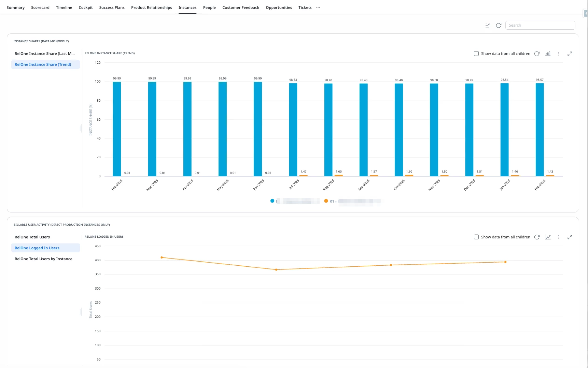
Task: Open the Tickets tab
Action: pyautogui.click(x=305, y=8)
